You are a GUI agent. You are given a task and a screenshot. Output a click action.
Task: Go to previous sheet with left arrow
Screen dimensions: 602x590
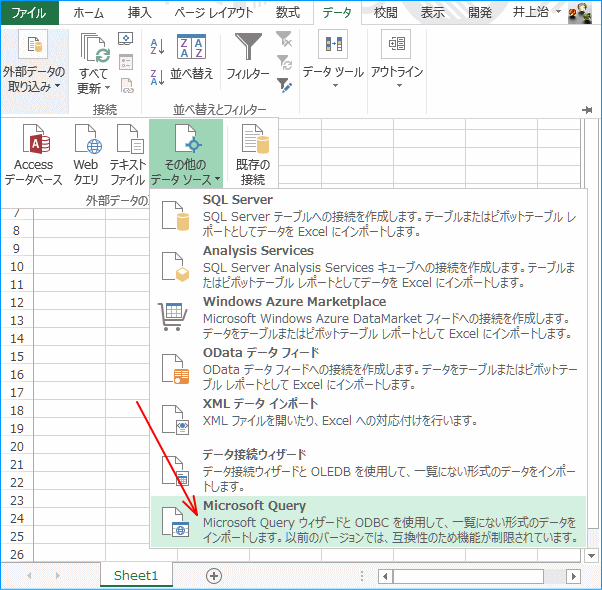pos(30,575)
